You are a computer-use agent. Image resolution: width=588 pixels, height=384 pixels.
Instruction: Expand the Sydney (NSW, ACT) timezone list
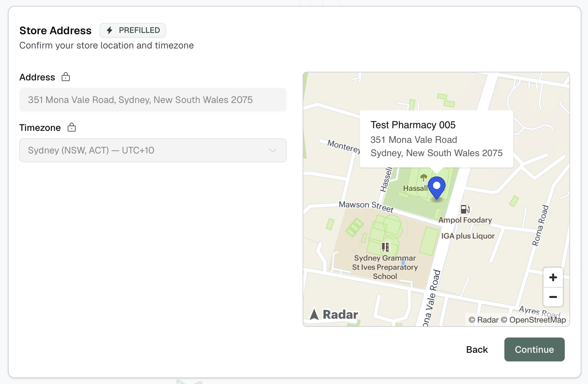(x=153, y=150)
